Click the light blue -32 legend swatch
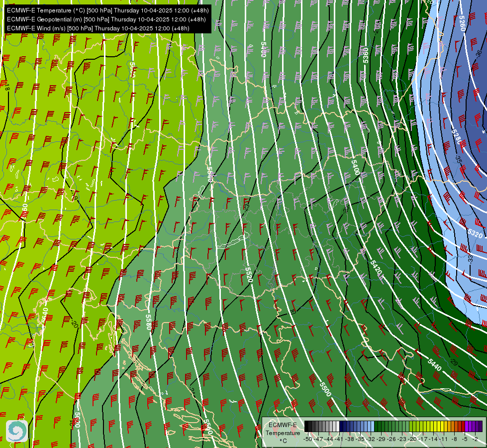Viewport: 487px width, 448px height. pos(373,426)
